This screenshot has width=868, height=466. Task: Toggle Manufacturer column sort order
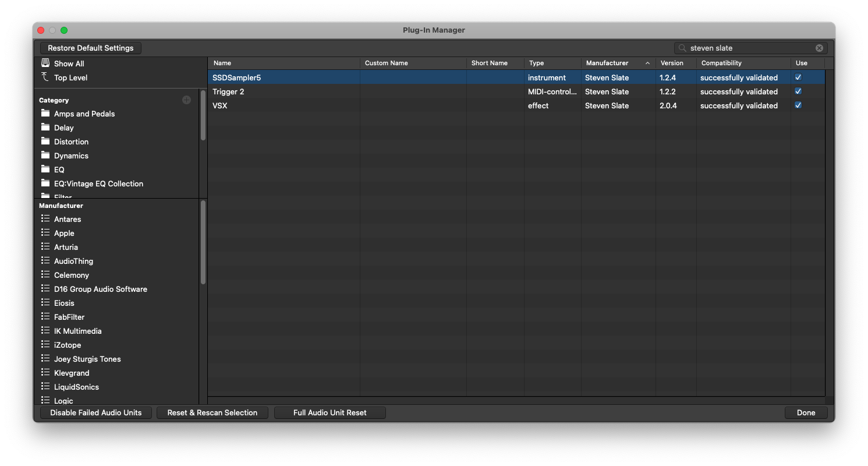point(618,63)
